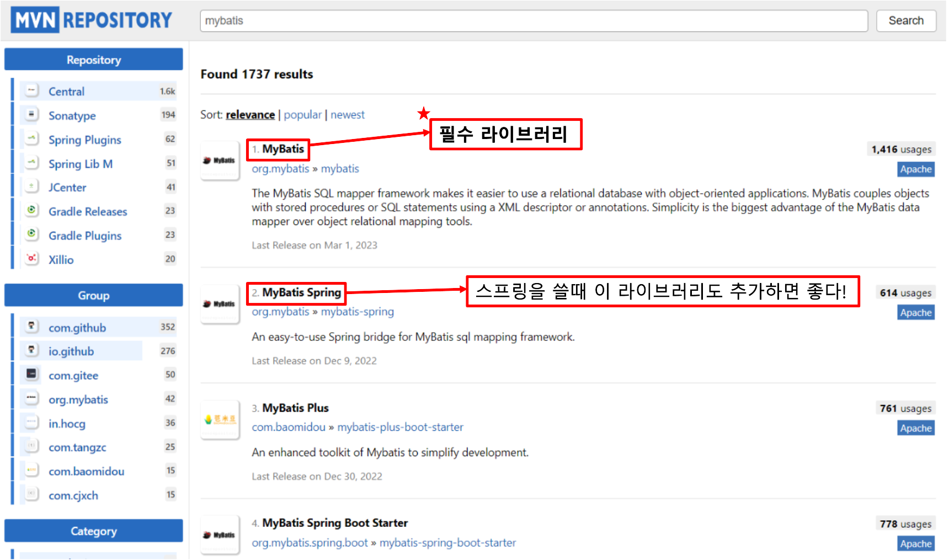The image size is (949, 560).
Task: View the 614 usages of MyBatis Spring
Action: point(905,293)
